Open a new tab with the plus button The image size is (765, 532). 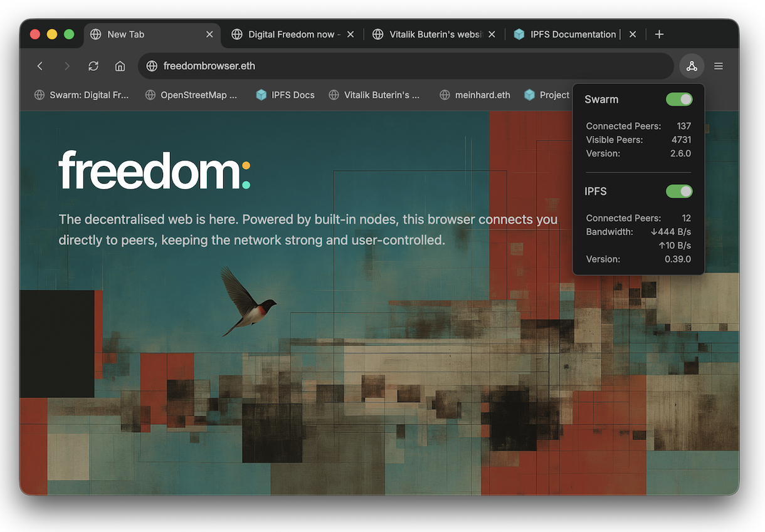coord(659,34)
